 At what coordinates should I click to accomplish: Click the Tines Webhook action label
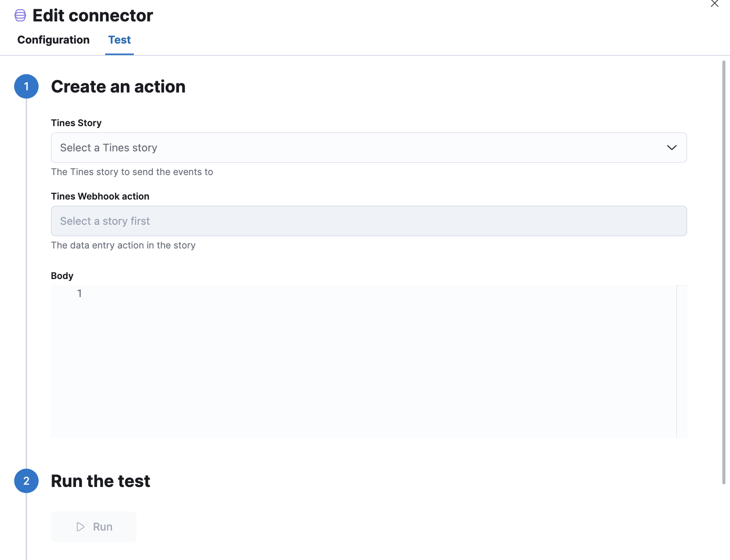[100, 196]
